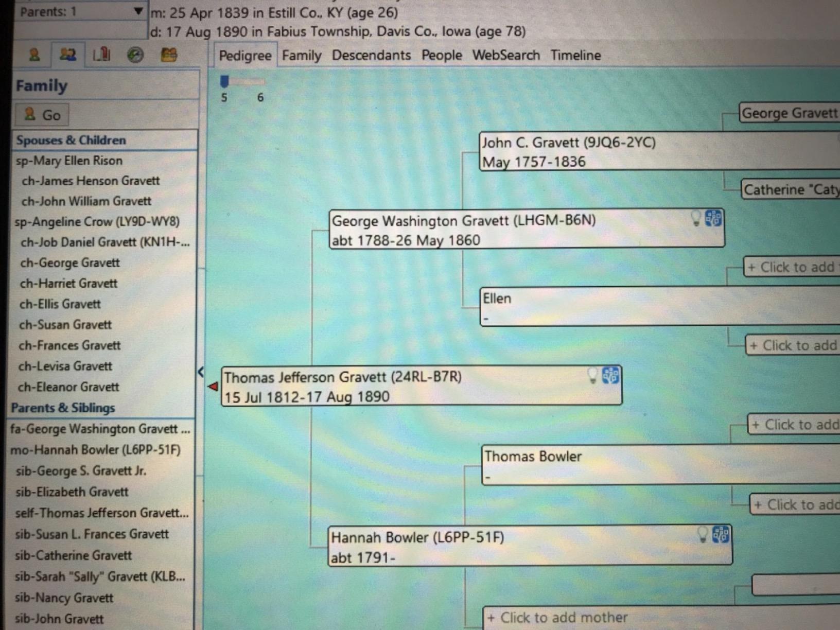840x630 pixels.
Task: Click FamilySearch icon on Hannah Bowler
Action: [721, 535]
